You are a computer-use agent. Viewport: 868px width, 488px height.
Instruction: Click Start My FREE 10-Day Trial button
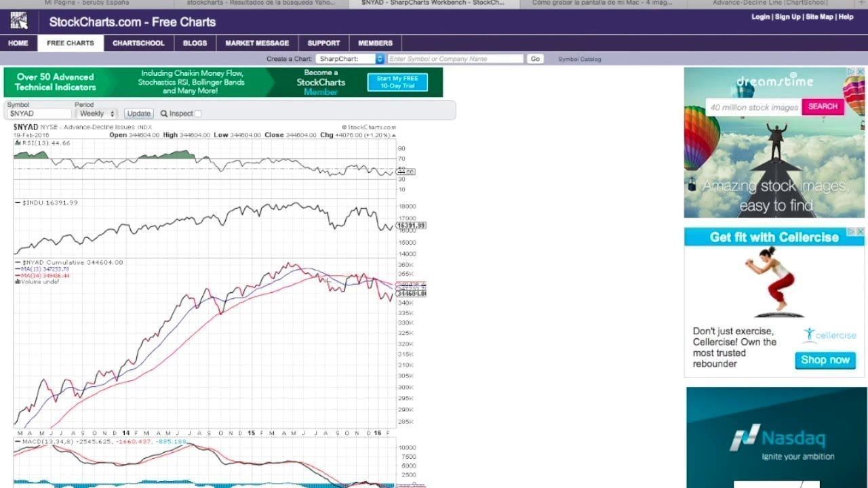pos(397,82)
